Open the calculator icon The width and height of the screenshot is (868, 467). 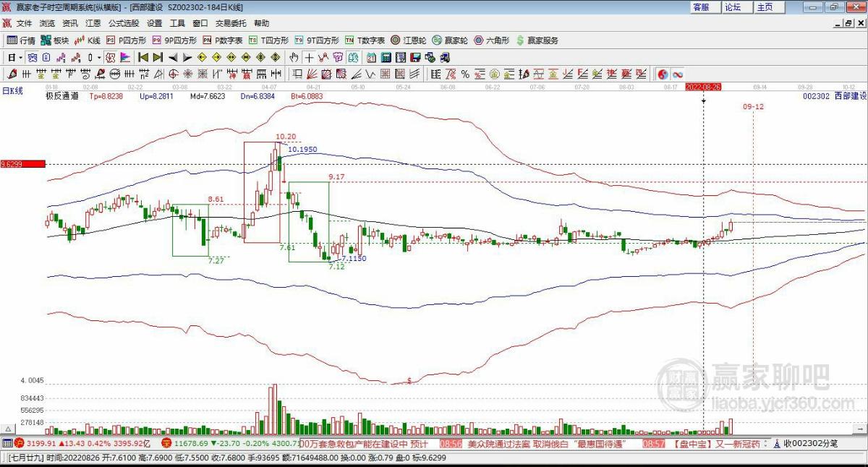click(x=385, y=57)
